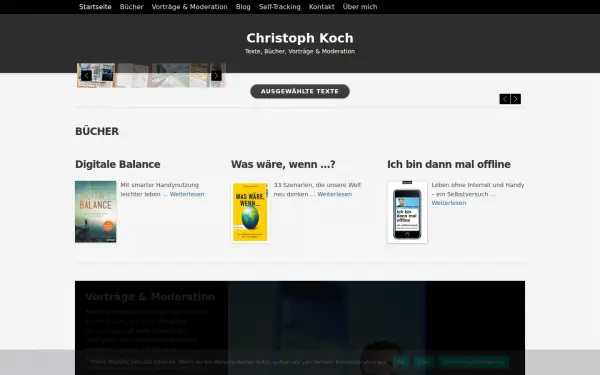
Task: Open the Blog page from navigation
Action: [x=243, y=7]
